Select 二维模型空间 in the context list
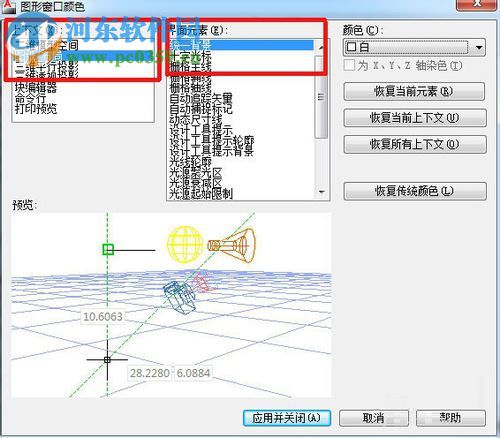500x438 pixels. coord(47,45)
